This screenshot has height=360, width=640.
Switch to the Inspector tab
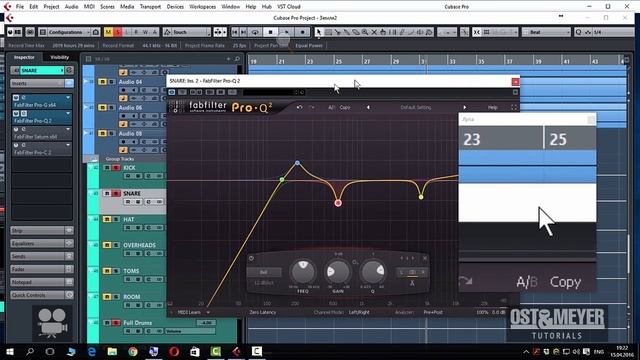[24, 57]
